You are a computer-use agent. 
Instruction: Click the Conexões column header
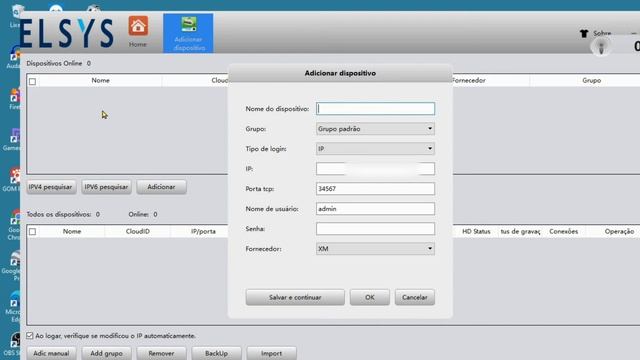pyautogui.click(x=563, y=231)
